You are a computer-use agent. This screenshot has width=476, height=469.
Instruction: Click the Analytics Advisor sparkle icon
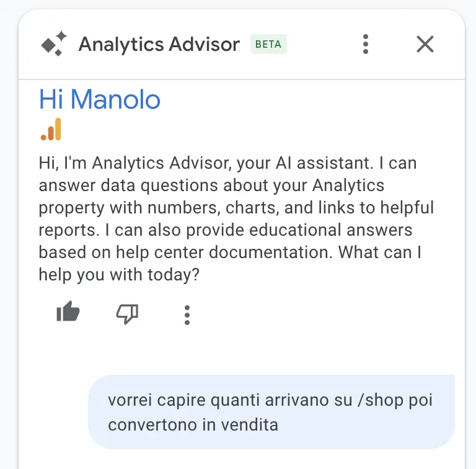pos(53,44)
